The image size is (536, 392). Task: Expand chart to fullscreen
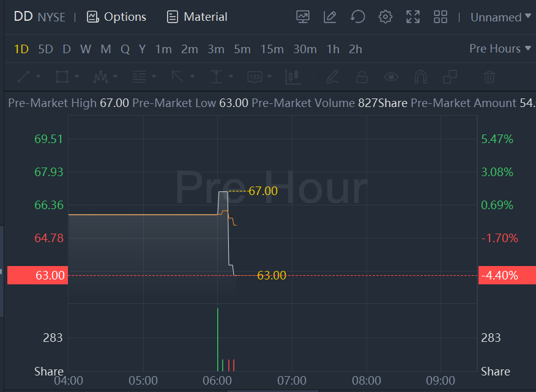pos(413,17)
